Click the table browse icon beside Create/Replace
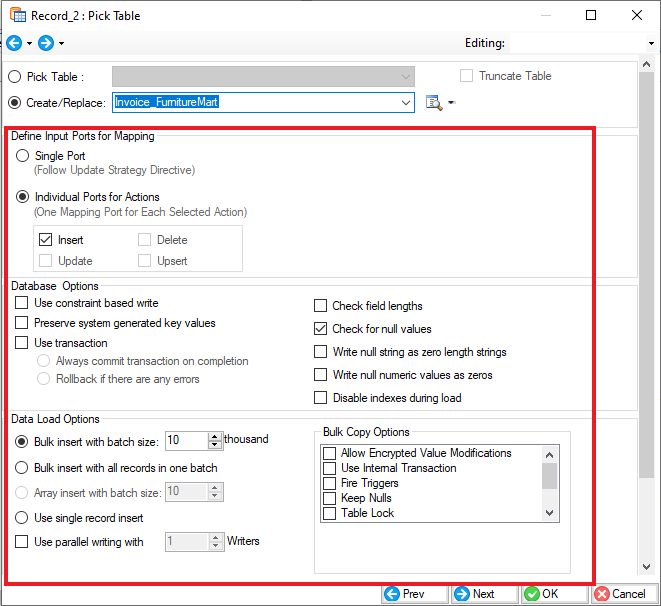 tap(433, 102)
